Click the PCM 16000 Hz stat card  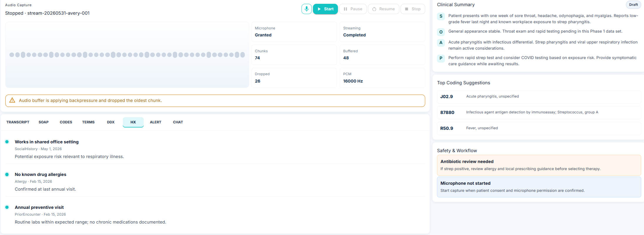click(383, 78)
